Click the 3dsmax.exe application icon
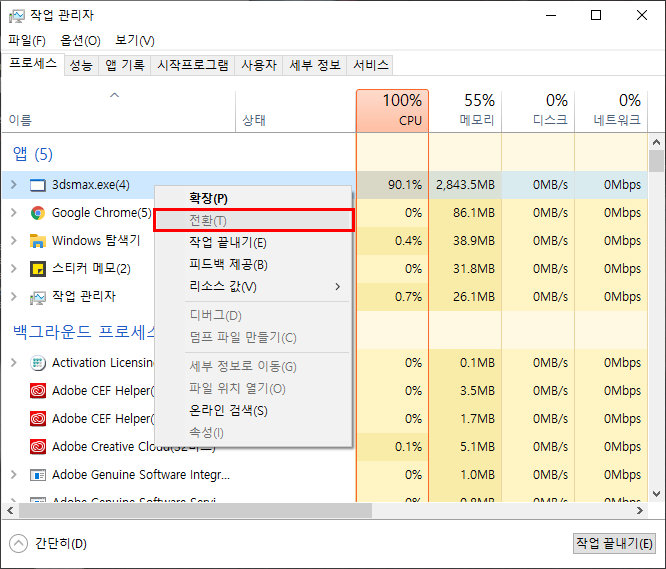The image size is (666, 569). click(x=37, y=185)
